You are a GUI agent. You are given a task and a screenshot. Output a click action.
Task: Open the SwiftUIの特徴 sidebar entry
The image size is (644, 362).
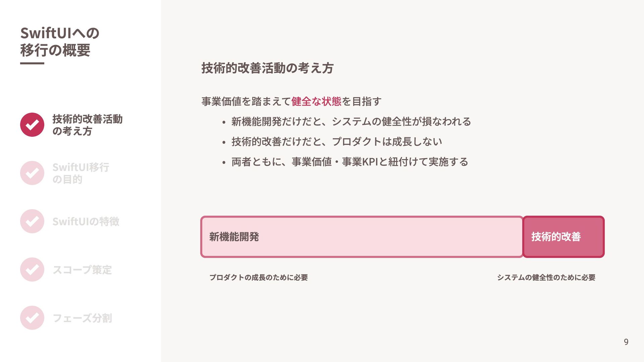point(86,222)
